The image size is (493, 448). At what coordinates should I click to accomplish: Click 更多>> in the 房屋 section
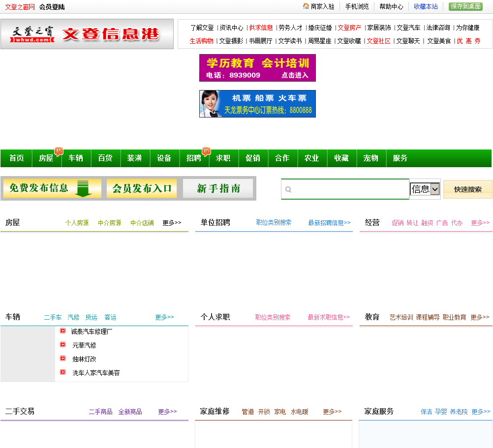pyautogui.click(x=172, y=223)
